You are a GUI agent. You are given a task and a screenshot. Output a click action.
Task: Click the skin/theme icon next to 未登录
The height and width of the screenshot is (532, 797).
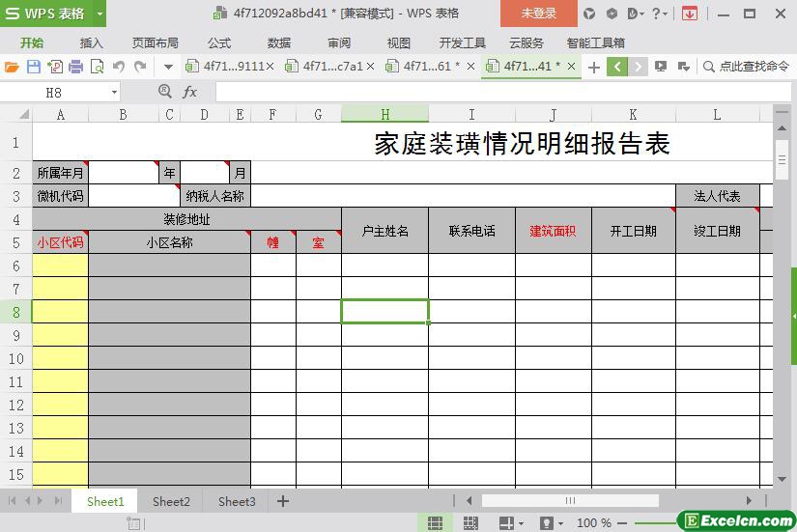(x=589, y=14)
